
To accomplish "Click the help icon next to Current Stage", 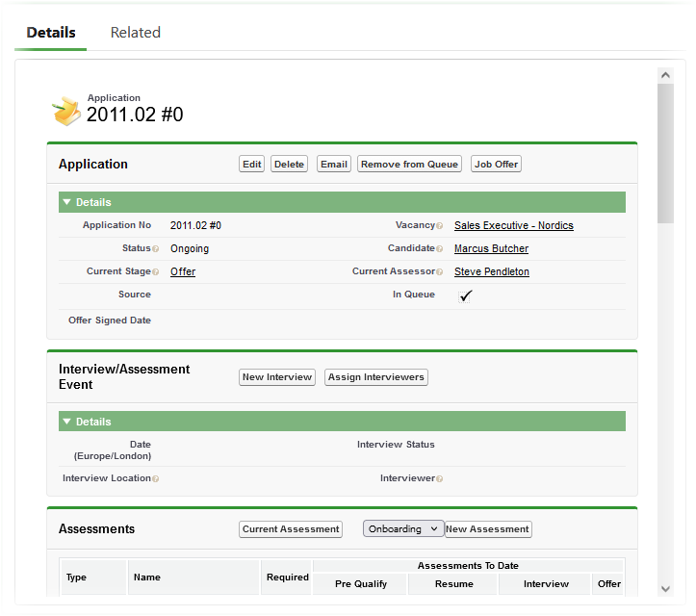I will click(x=156, y=272).
